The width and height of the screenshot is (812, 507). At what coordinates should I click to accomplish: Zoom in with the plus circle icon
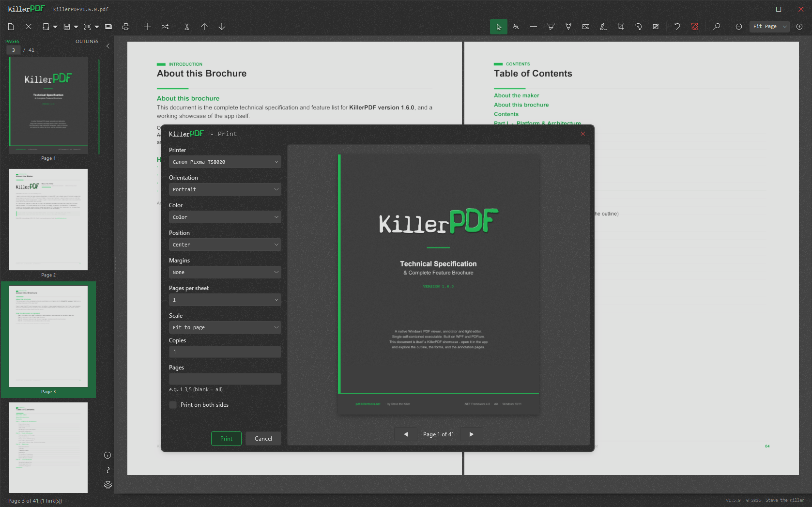pos(800,27)
